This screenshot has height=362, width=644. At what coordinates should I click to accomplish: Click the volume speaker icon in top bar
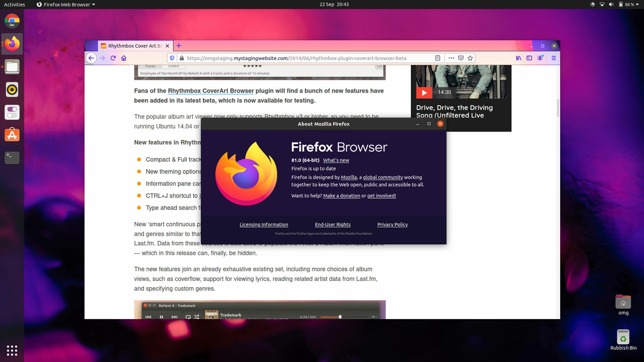point(611,5)
